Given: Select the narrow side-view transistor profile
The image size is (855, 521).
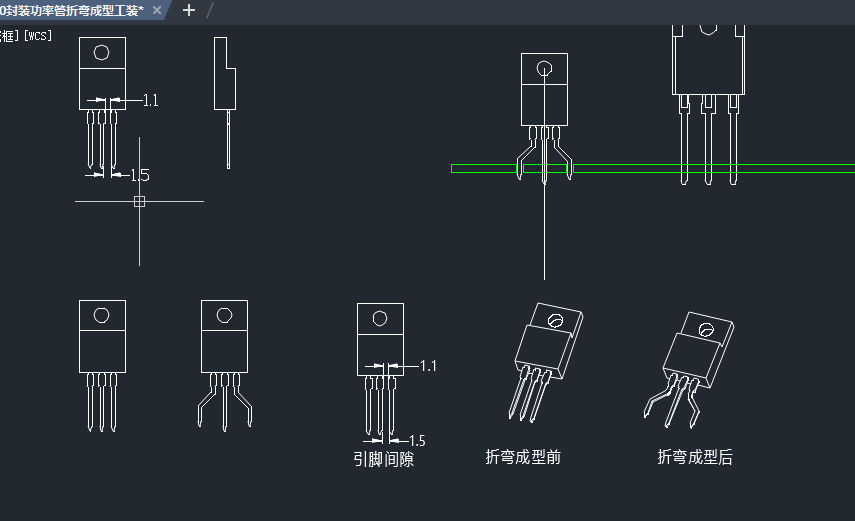Looking at the screenshot, I should click(225, 103).
